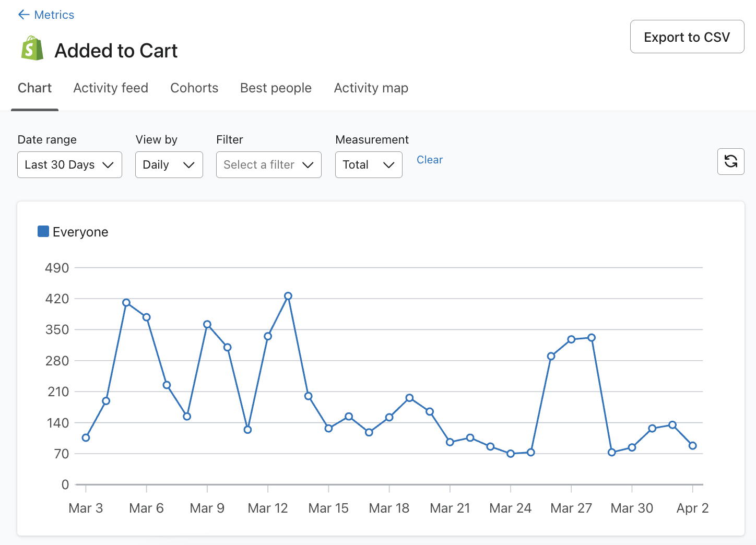This screenshot has width=756, height=545.
Task: Open the Best people tab
Action: coord(276,88)
